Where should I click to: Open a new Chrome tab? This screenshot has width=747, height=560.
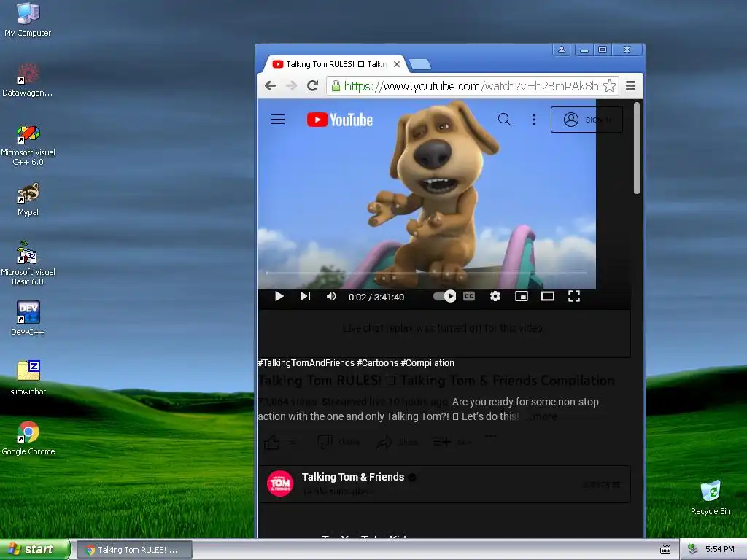[x=419, y=64]
